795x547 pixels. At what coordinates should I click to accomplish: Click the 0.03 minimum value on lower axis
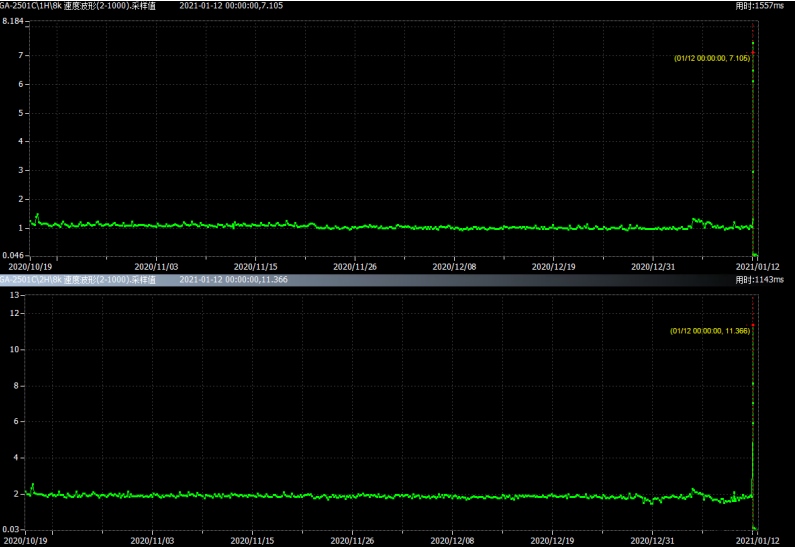(x=14, y=530)
